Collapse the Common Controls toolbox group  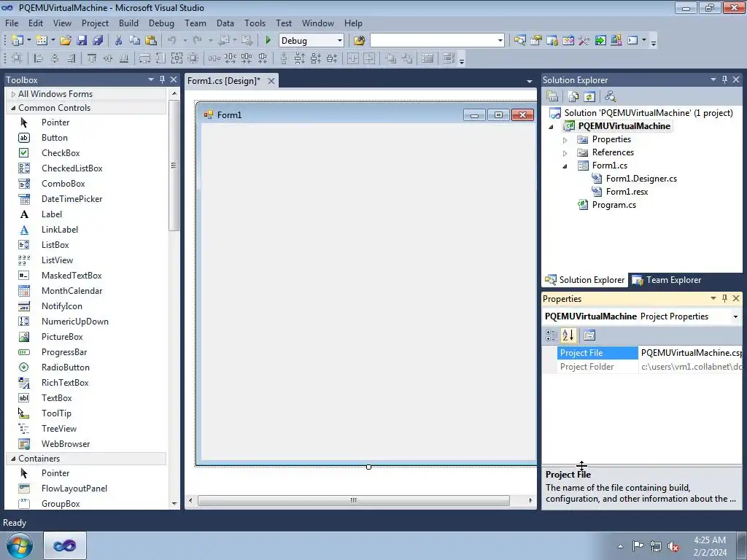13,108
